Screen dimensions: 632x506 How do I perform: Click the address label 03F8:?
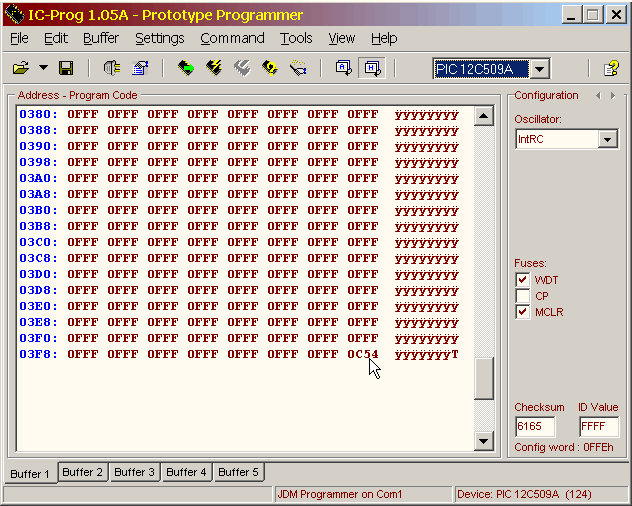tap(38, 354)
